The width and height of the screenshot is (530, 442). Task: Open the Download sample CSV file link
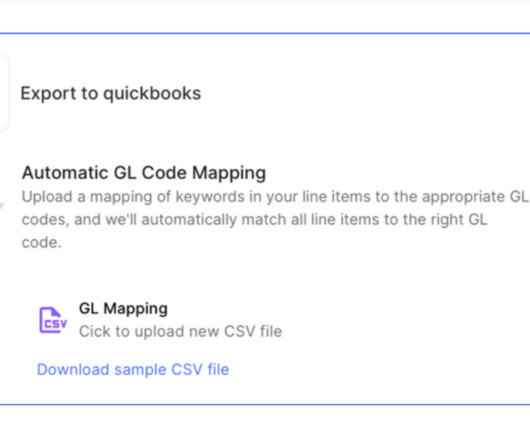point(133,369)
